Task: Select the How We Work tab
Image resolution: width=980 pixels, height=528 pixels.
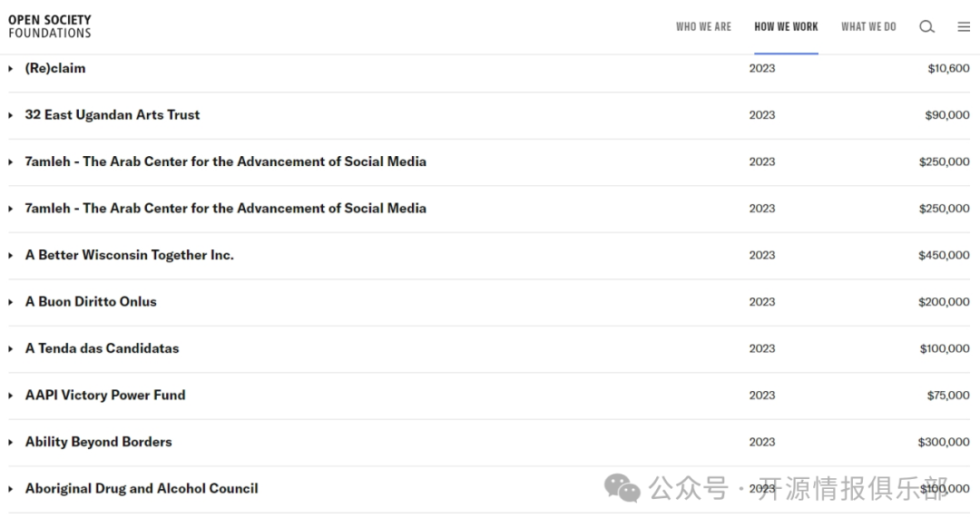Action: pos(786,27)
